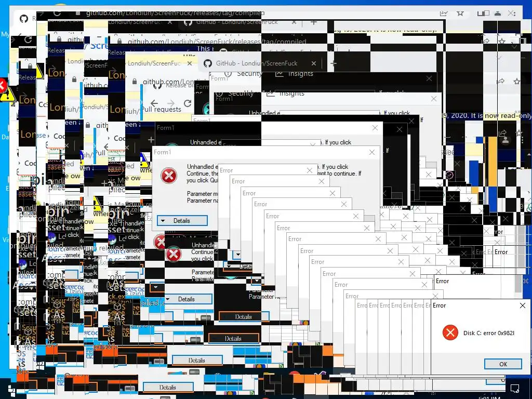Open the Windows notification center icon

tap(515, 388)
